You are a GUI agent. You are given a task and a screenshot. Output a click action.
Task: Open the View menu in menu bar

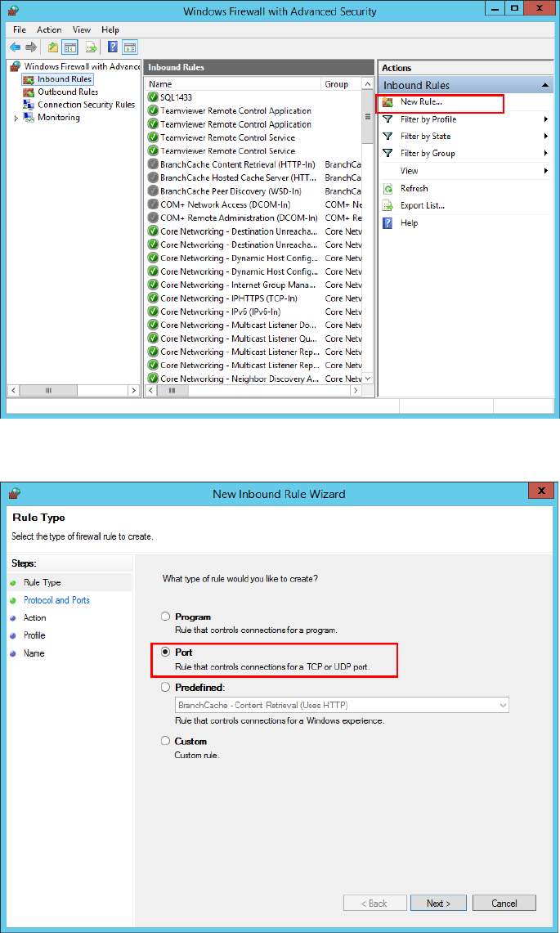coord(82,29)
